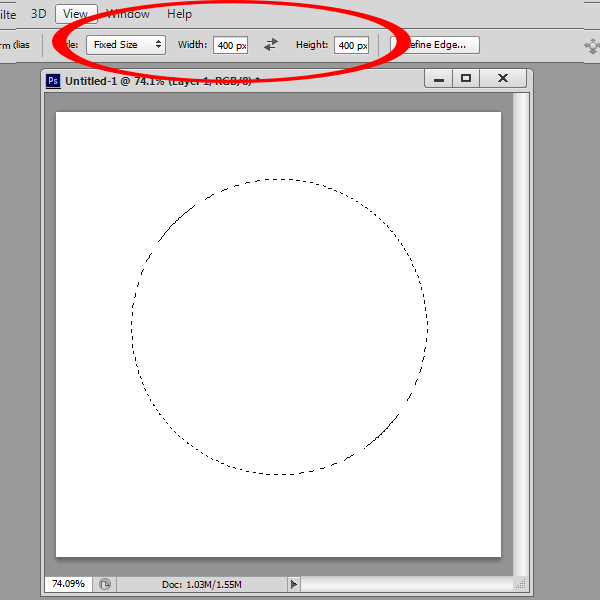Click the window resize grip in bottom corner
The height and width of the screenshot is (600, 600).
520,583
